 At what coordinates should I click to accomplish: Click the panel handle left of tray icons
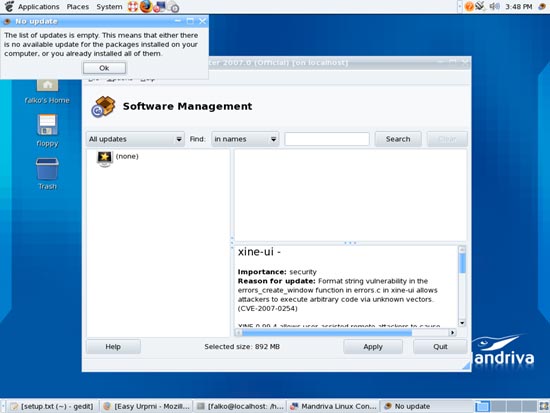[460, 6]
